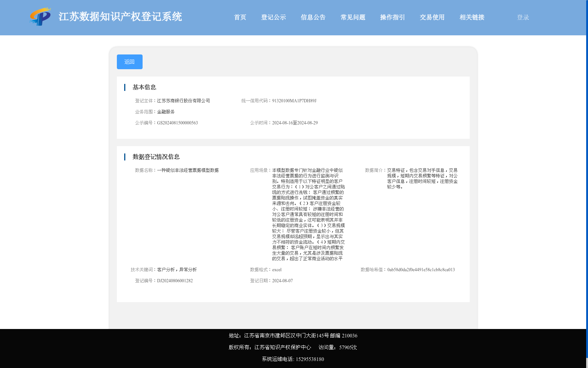Click copyright owner 江苏省知识产权保护中心
Screen dimensions: 588x368
point(283,347)
